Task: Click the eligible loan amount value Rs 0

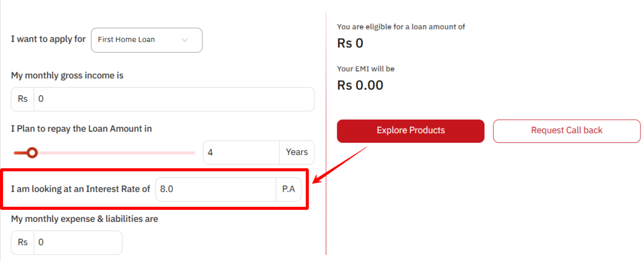Action: [350, 44]
